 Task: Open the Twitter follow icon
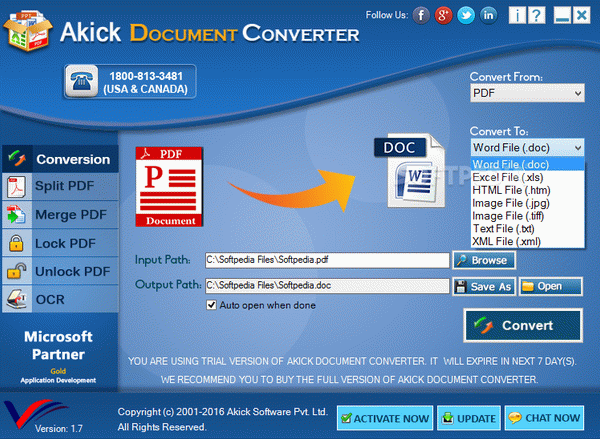466,16
